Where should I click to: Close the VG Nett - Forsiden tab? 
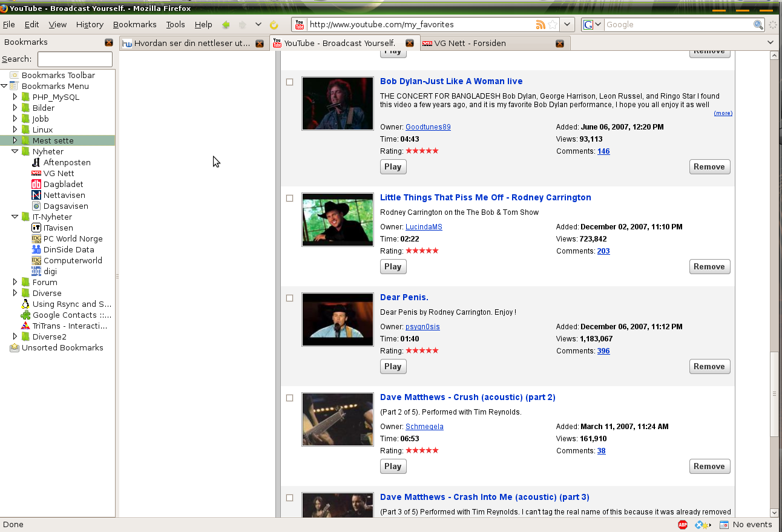pos(560,44)
